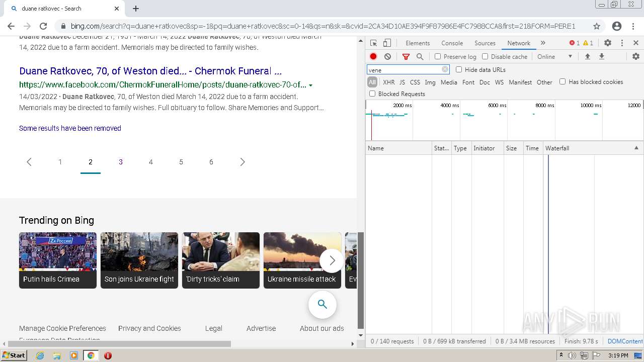Switch to the Sources tab

(485, 43)
